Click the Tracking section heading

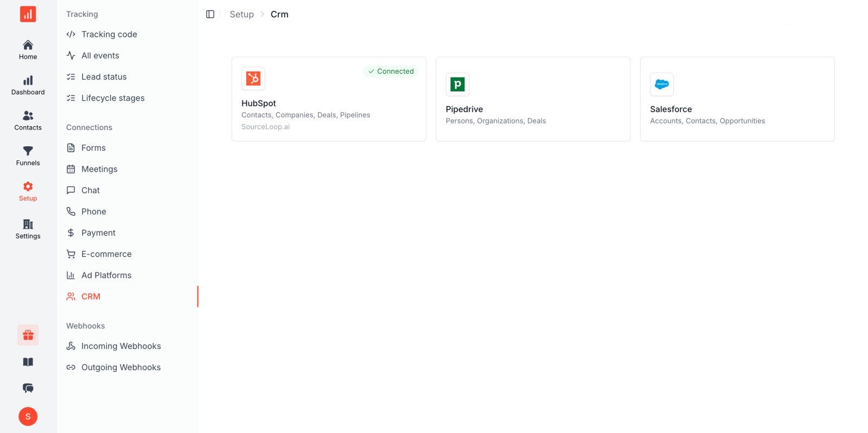82,14
